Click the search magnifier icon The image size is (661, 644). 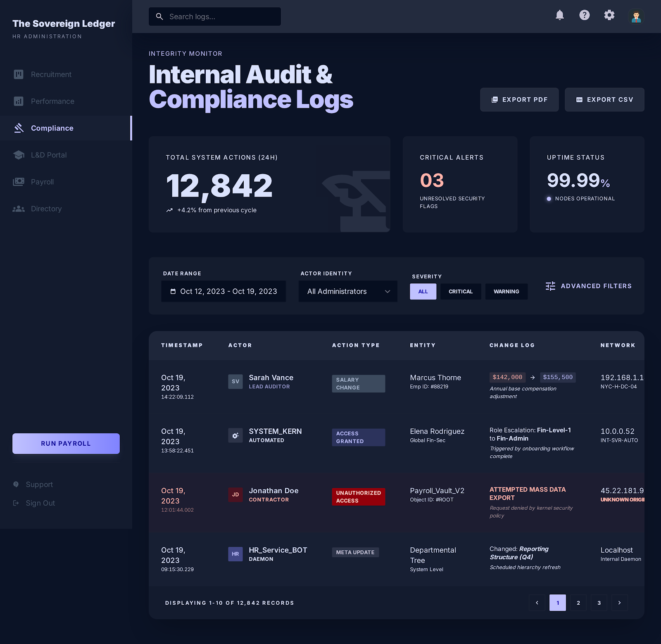coord(159,17)
